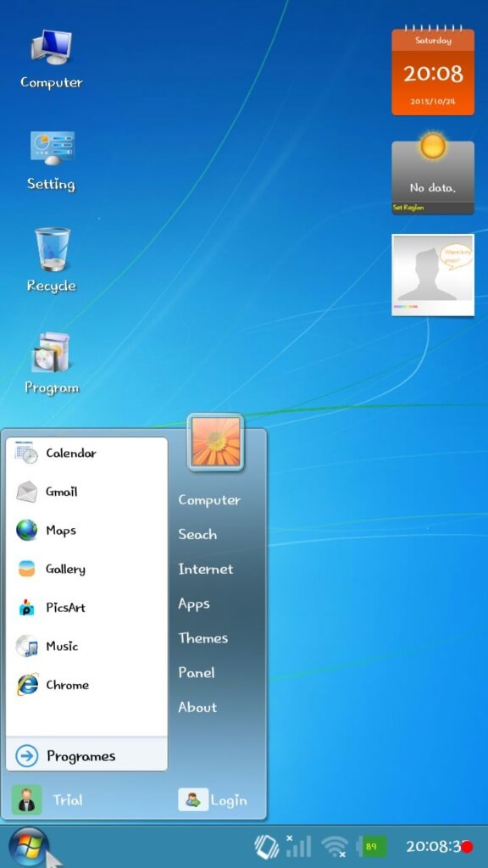
Task: Click the Set Region link on weather widget
Action: coord(408,208)
